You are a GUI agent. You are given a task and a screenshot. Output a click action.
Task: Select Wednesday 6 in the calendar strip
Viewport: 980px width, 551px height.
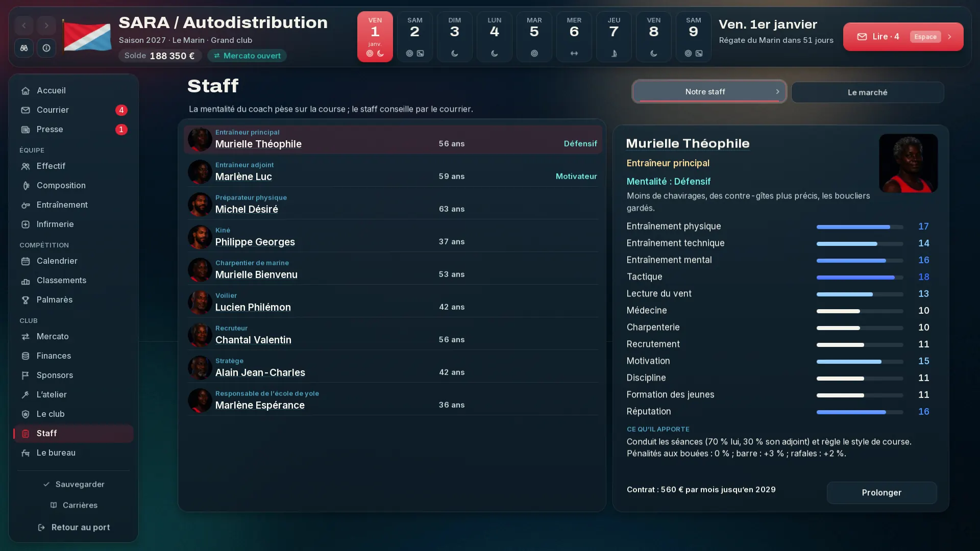[574, 37]
